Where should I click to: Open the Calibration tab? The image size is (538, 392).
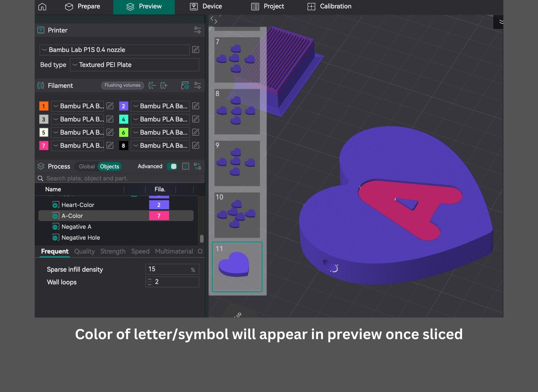click(x=329, y=6)
